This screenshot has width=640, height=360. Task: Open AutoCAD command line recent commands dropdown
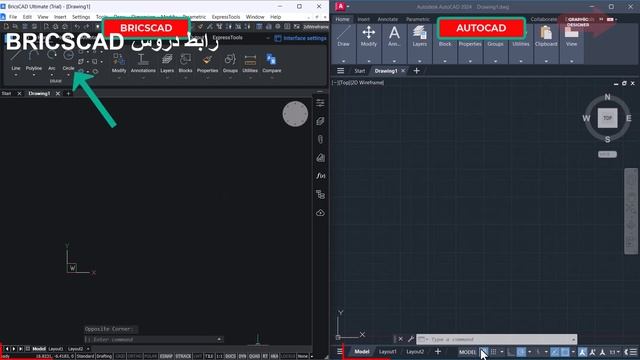[423, 339]
